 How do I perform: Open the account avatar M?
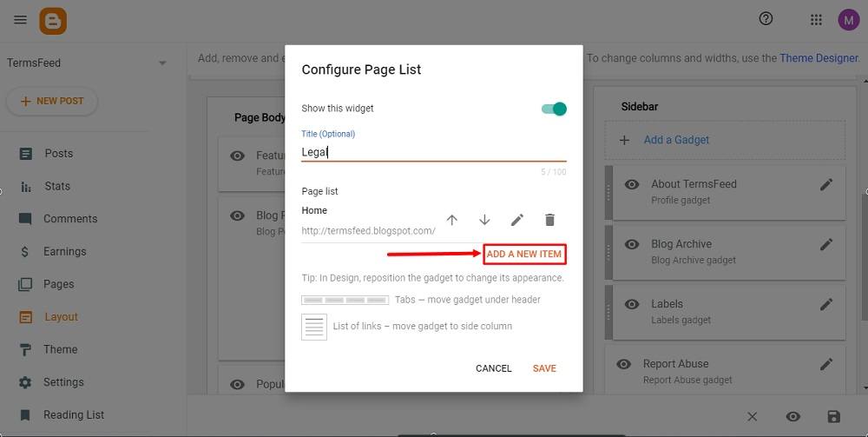click(849, 20)
